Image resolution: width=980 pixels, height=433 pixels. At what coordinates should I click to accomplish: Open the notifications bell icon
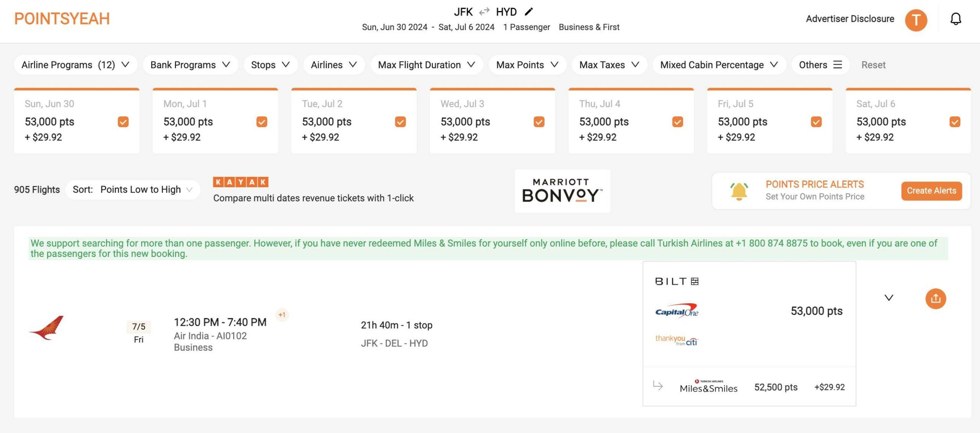pos(955,19)
